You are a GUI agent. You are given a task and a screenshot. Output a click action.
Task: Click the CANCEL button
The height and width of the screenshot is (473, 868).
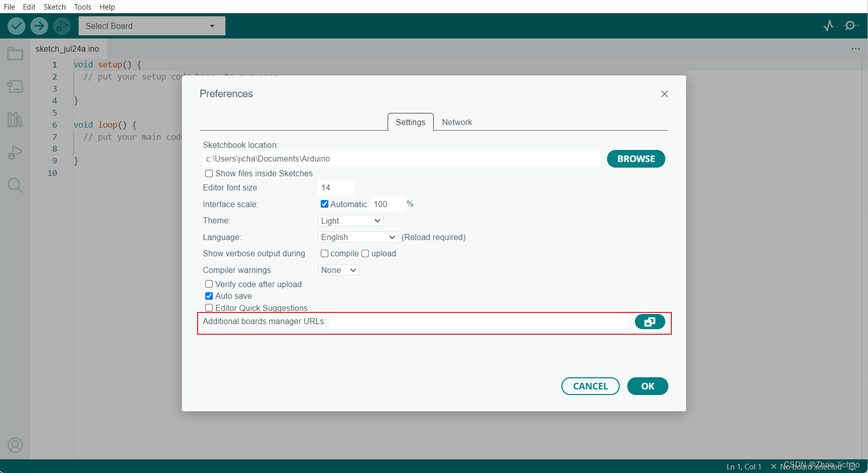pos(590,386)
